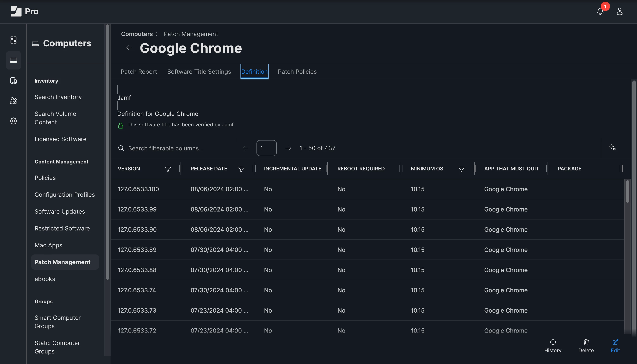Open eBooks in sidebar
Screen dimensions: 637x364
coord(45,279)
